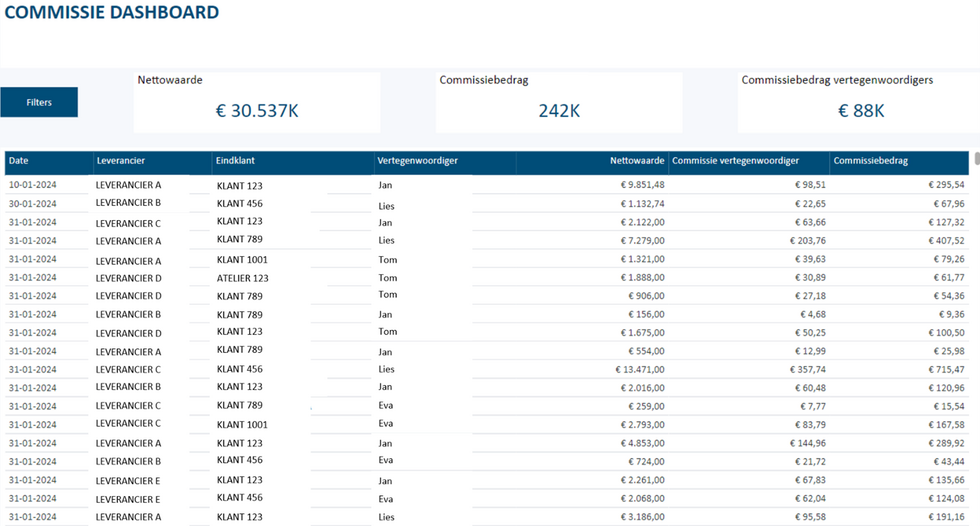Click representative commission € 83,79
The image size is (980, 526).
(x=810, y=425)
